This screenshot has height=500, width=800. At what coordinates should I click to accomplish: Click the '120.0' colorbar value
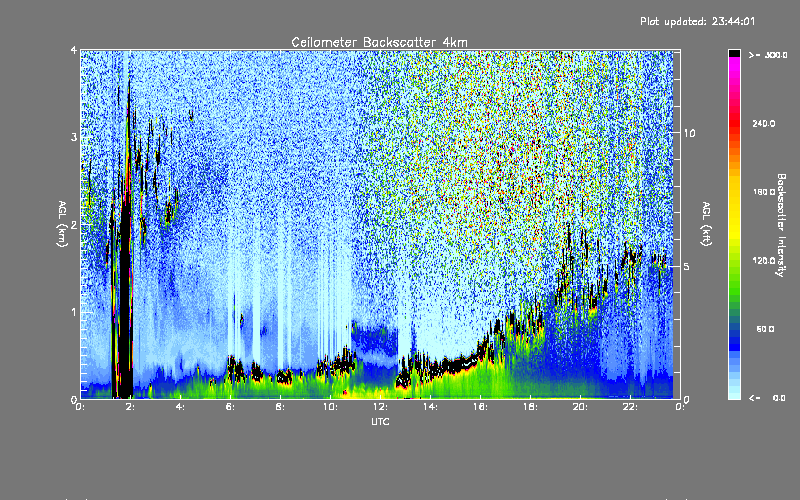764,261
